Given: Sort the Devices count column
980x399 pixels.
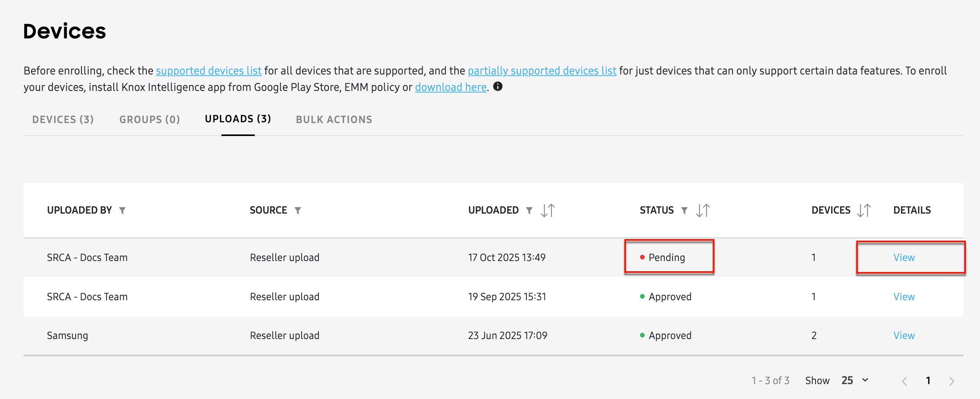Looking at the screenshot, I should coord(864,210).
